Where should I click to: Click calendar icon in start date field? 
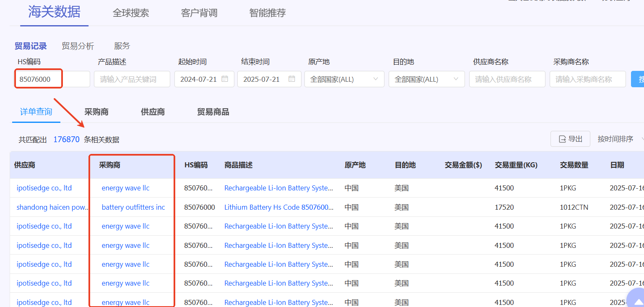[225, 79]
